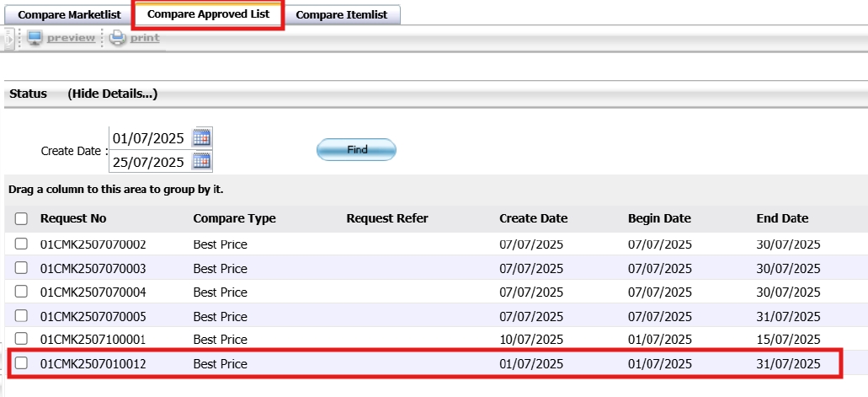Open calendar picker for end date 25/07/2025

(x=201, y=161)
